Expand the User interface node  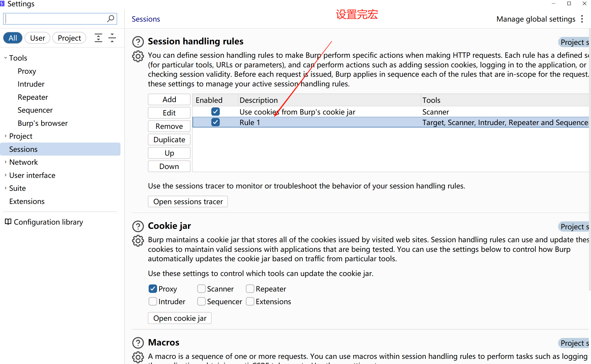coord(6,175)
